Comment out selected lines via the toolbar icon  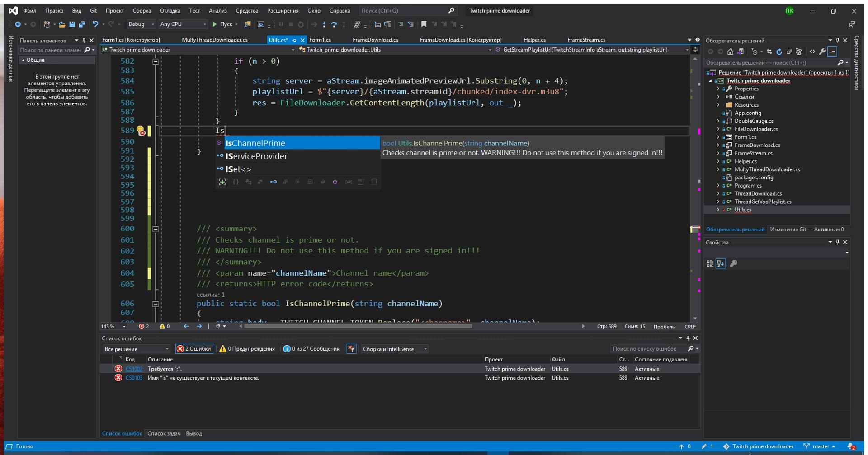click(401, 24)
